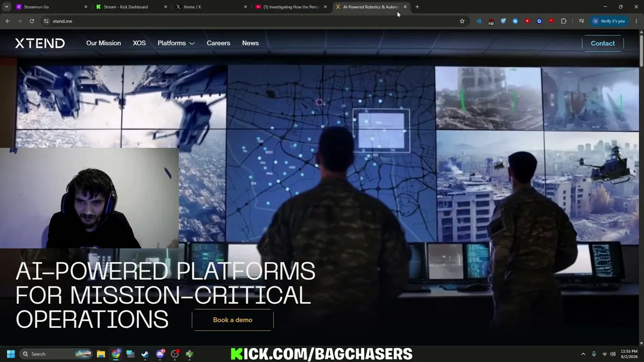
Task: Open the blue circle ring extension
Action: [539, 21]
